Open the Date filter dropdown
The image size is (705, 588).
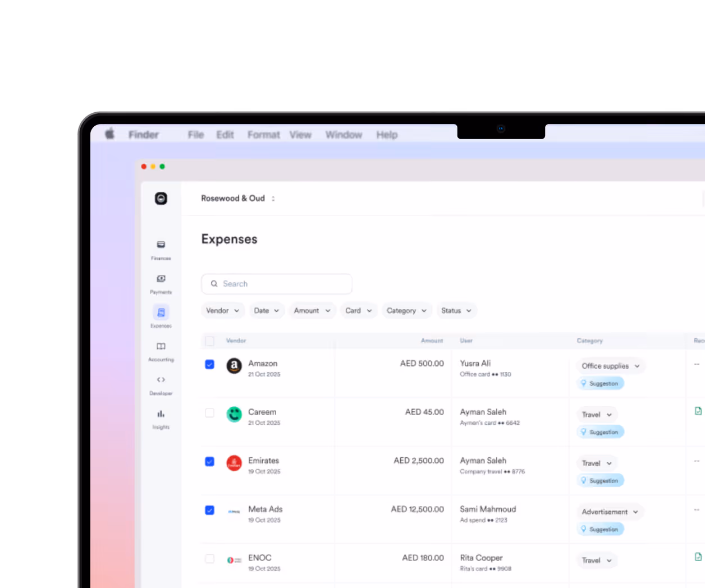pyautogui.click(x=267, y=311)
